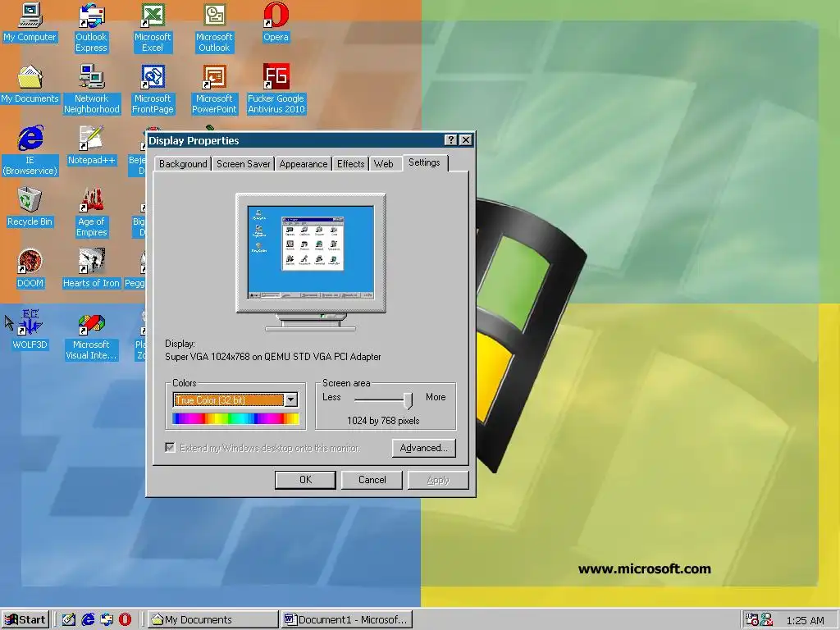Switch to the Background tab

point(183,164)
